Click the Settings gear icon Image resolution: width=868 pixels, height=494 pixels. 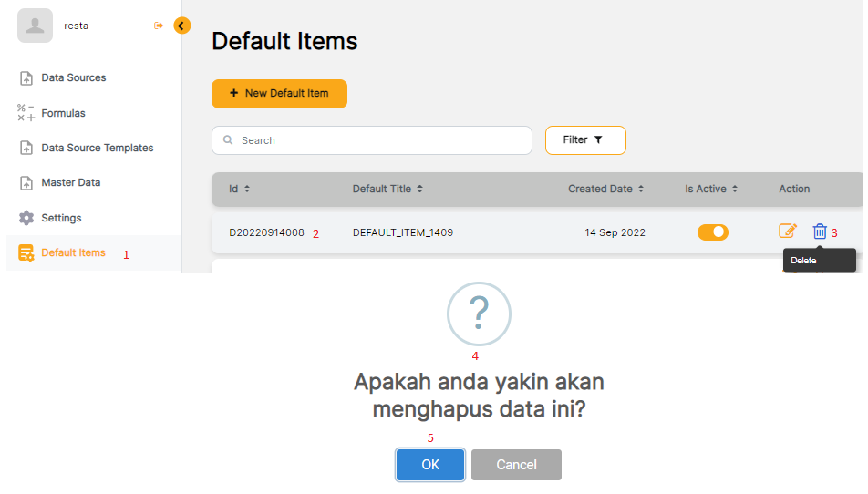[26, 218]
